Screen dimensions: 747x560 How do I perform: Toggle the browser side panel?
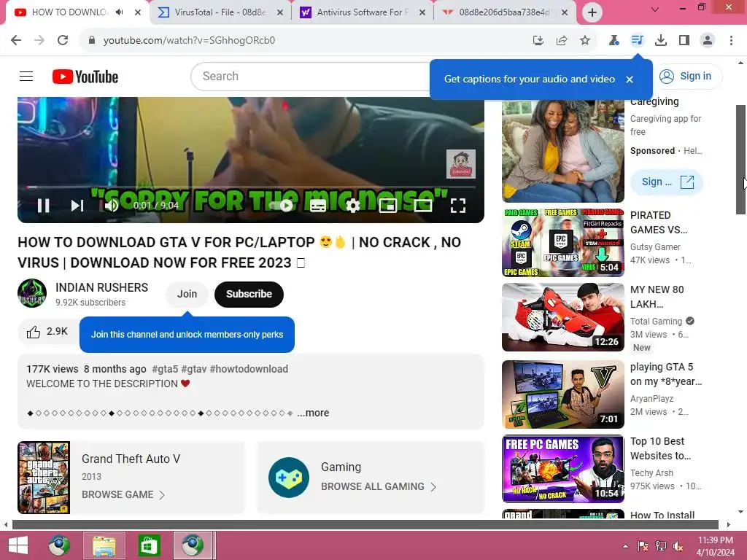coord(684,41)
